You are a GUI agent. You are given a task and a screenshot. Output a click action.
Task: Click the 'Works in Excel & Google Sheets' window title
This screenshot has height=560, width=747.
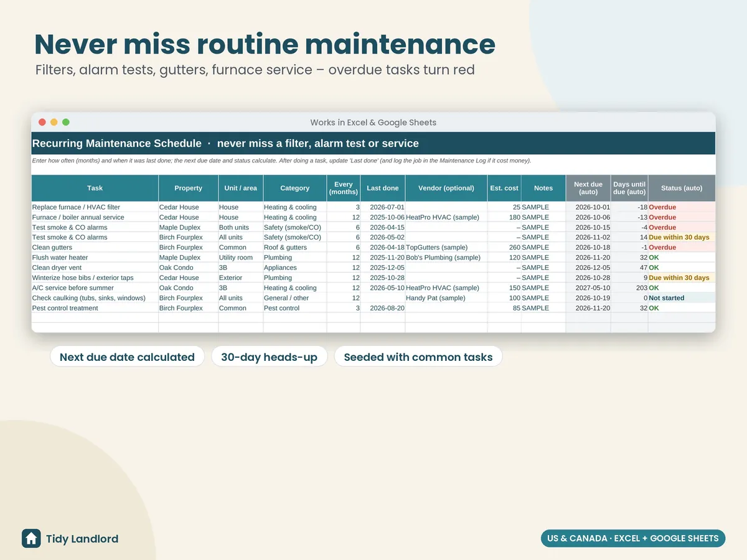pos(374,123)
